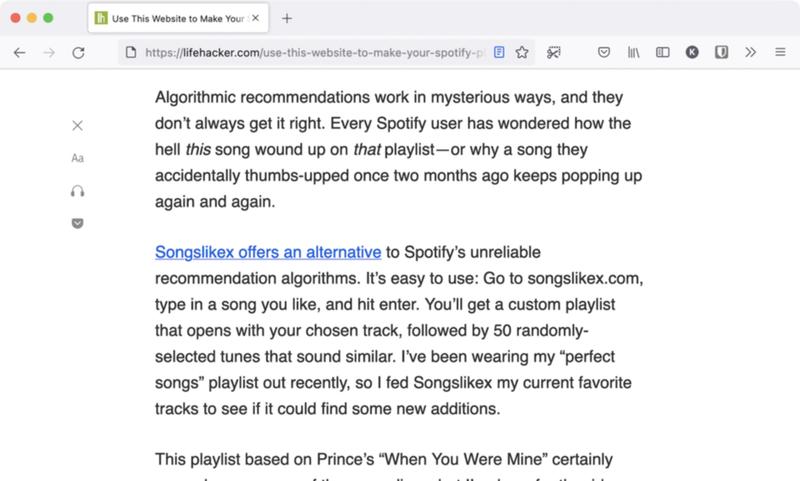
Task: Follow the "Songslikex offers an alternative" link
Action: (268, 252)
